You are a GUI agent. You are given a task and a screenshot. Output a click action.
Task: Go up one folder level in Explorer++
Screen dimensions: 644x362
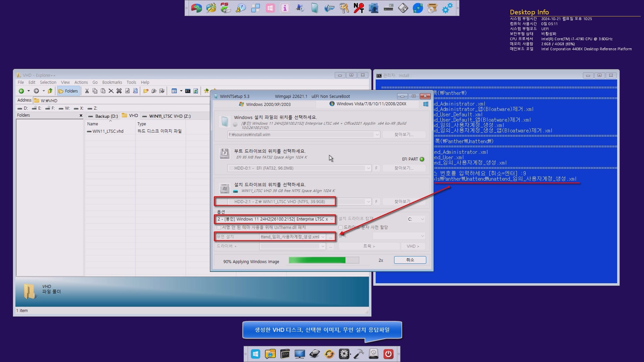[50, 91]
